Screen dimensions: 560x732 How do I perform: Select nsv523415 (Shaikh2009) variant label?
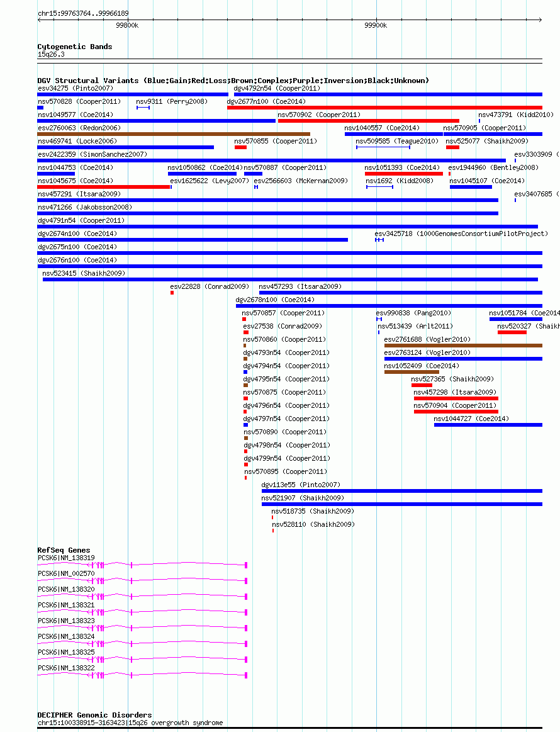tap(84, 273)
